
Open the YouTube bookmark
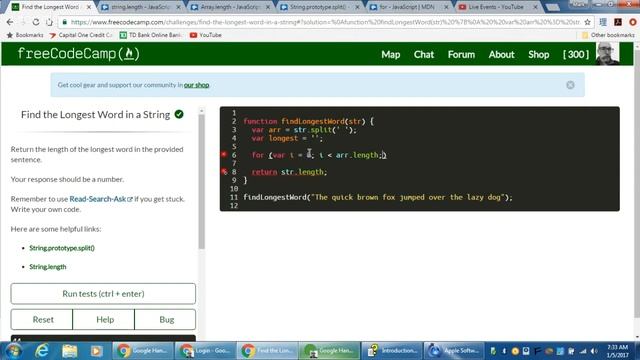tap(206, 35)
